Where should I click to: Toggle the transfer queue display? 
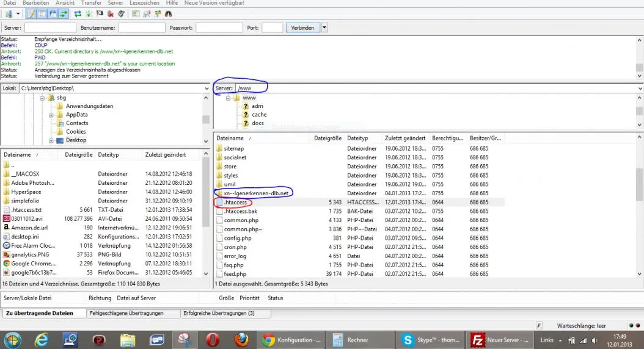[x=64, y=14]
